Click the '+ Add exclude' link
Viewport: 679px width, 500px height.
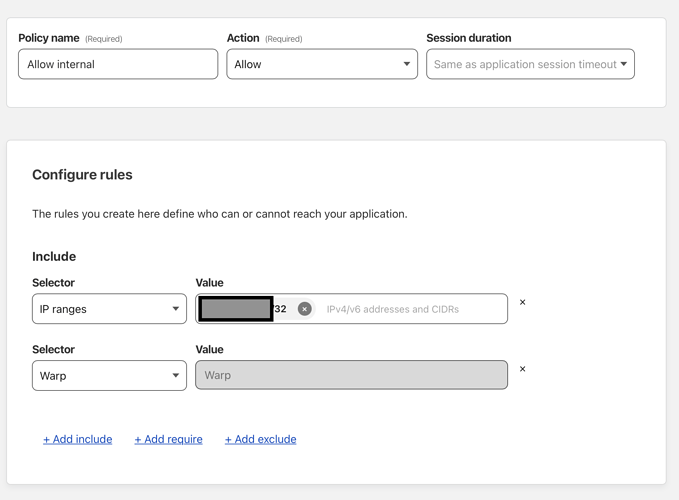[260, 439]
